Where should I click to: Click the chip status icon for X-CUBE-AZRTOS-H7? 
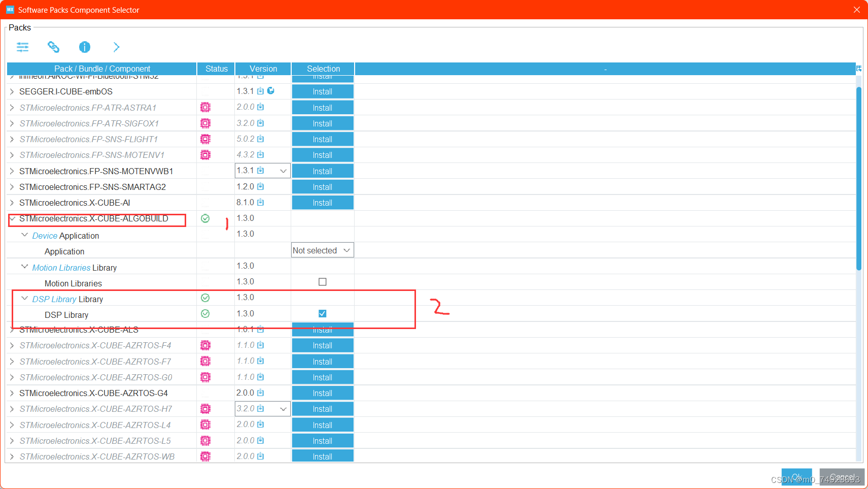(x=205, y=409)
